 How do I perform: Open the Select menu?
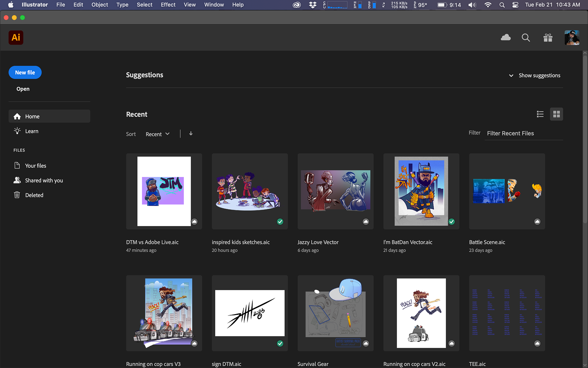(x=145, y=5)
